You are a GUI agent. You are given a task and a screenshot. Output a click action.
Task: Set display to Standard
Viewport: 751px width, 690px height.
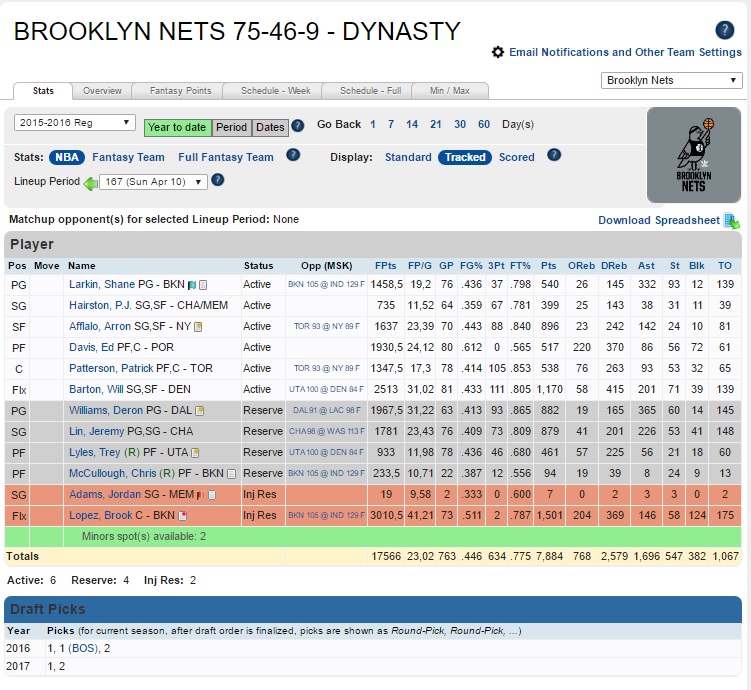pyautogui.click(x=408, y=157)
